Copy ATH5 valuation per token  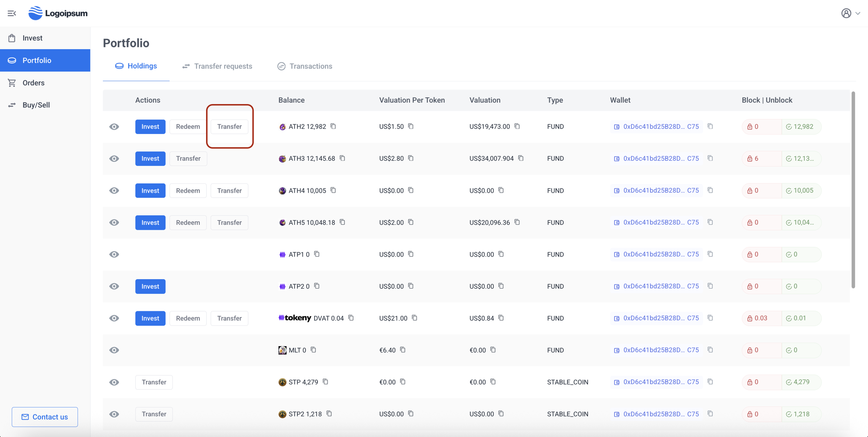(410, 222)
